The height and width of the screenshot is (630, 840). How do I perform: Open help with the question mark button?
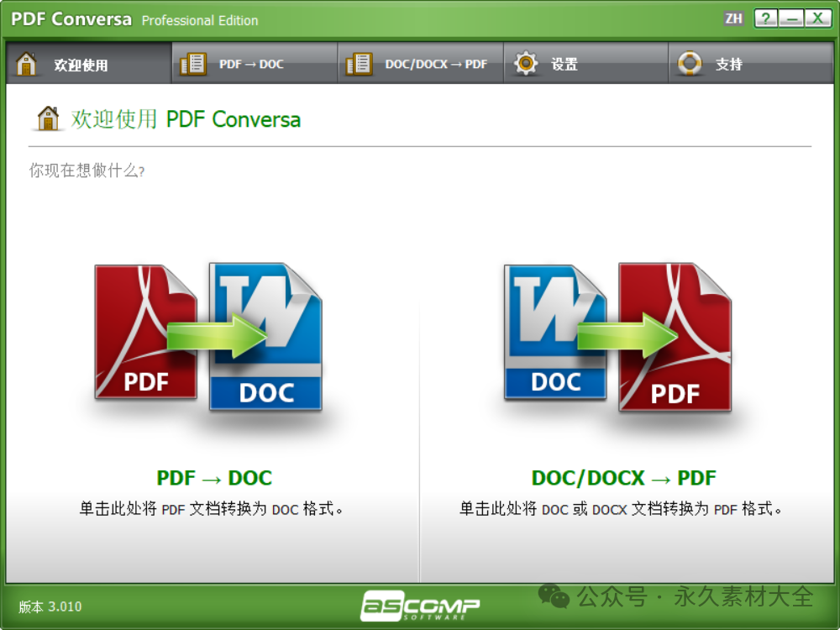[x=766, y=18]
